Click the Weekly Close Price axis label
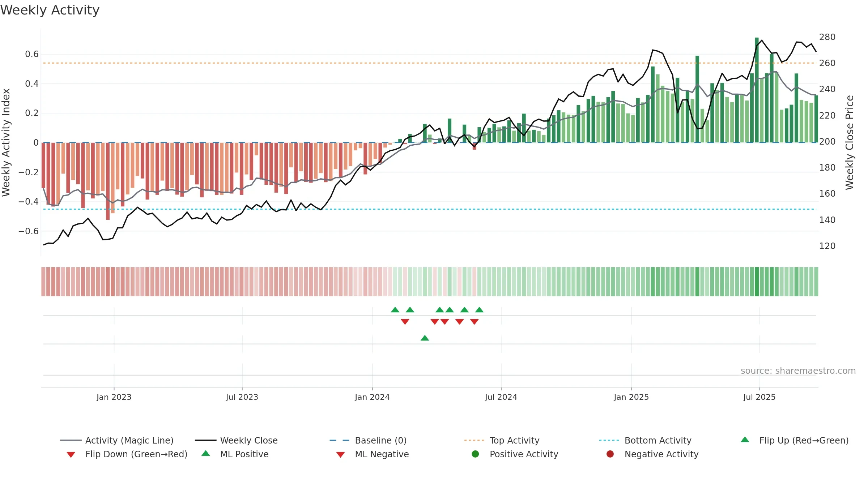This screenshot has height=488, width=868. (x=850, y=142)
